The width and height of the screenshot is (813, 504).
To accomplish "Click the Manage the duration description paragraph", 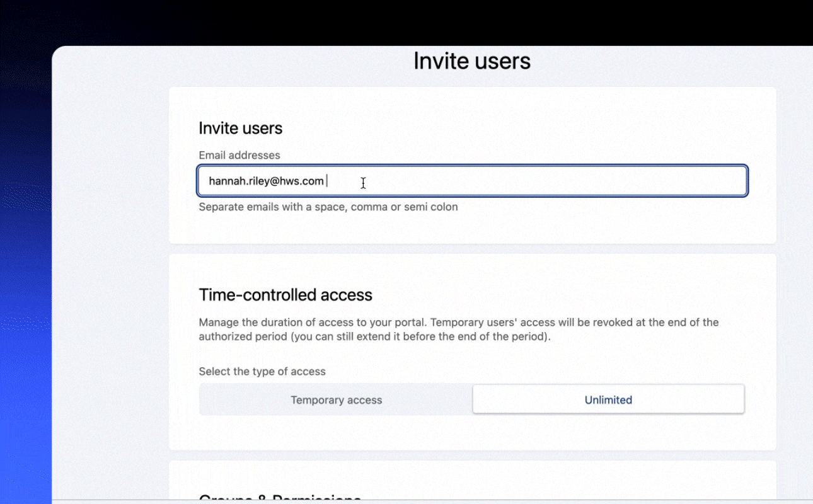I will (x=458, y=329).
